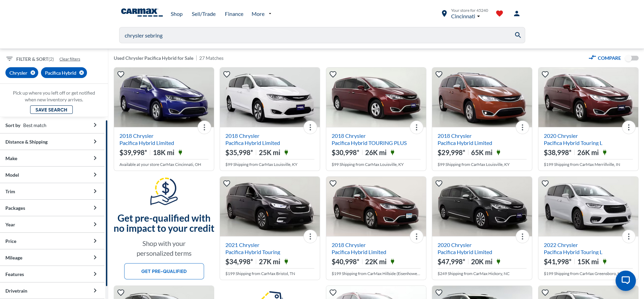Click plug-in hybrid icon on $47,998 car
The width and height of the screenshot is (644, 299).
coord(498,261)
